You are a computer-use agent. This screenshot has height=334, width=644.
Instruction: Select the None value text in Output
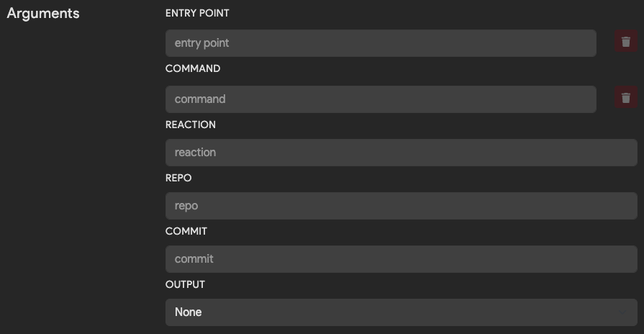(188, 312)
